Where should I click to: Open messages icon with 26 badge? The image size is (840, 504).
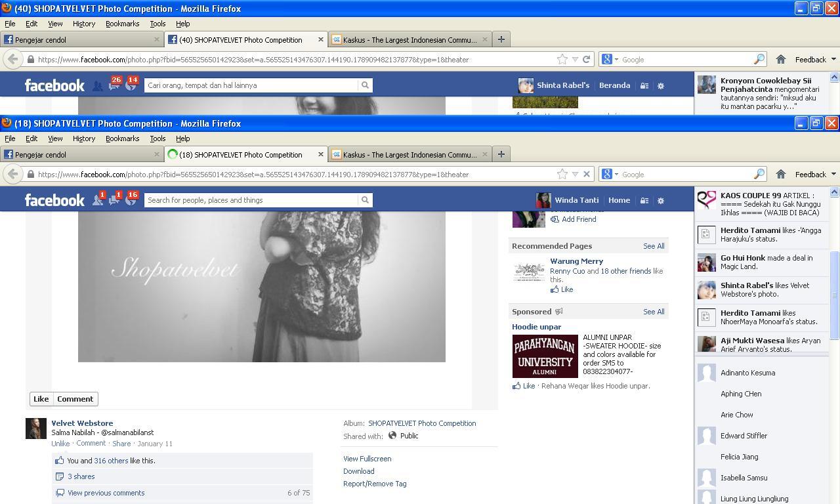[114, 85]
